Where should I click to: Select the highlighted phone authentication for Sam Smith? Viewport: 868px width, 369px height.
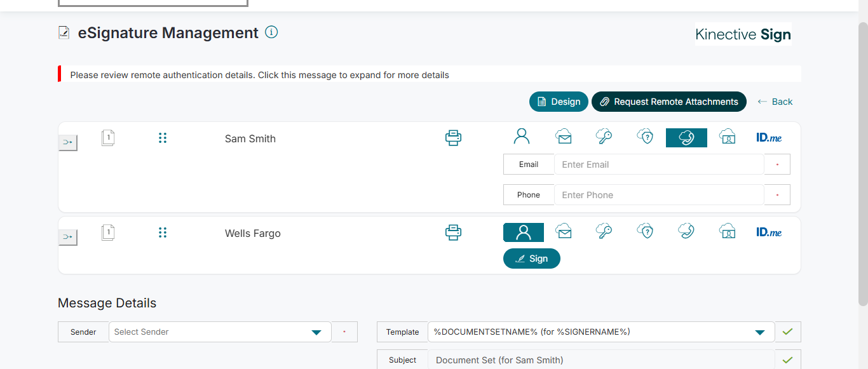point(686,138)
